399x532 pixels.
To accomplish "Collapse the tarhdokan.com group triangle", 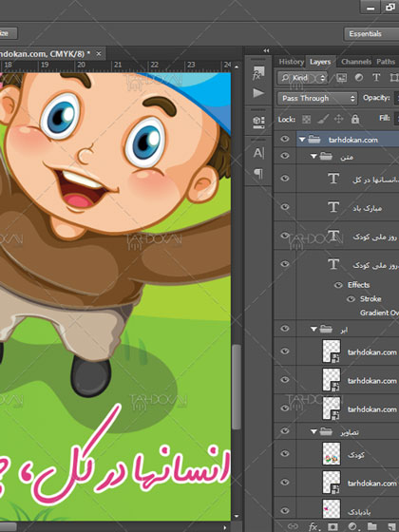I will tap(302, 140).
